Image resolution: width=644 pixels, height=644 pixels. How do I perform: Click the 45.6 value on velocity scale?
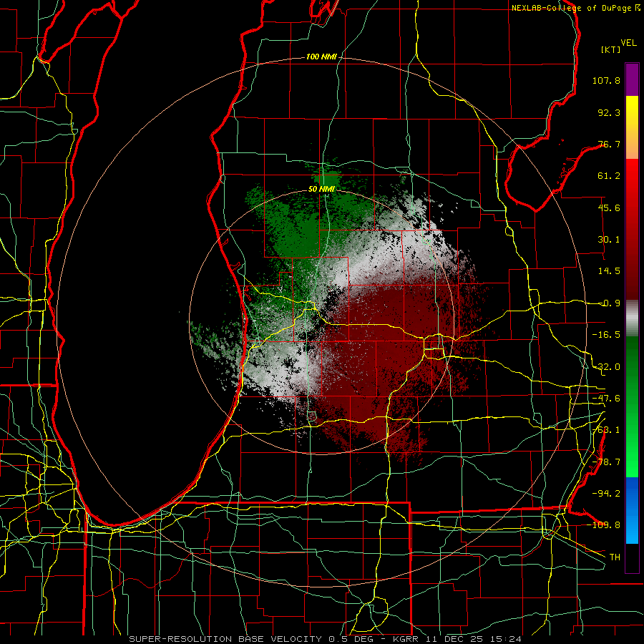point(609,208)
